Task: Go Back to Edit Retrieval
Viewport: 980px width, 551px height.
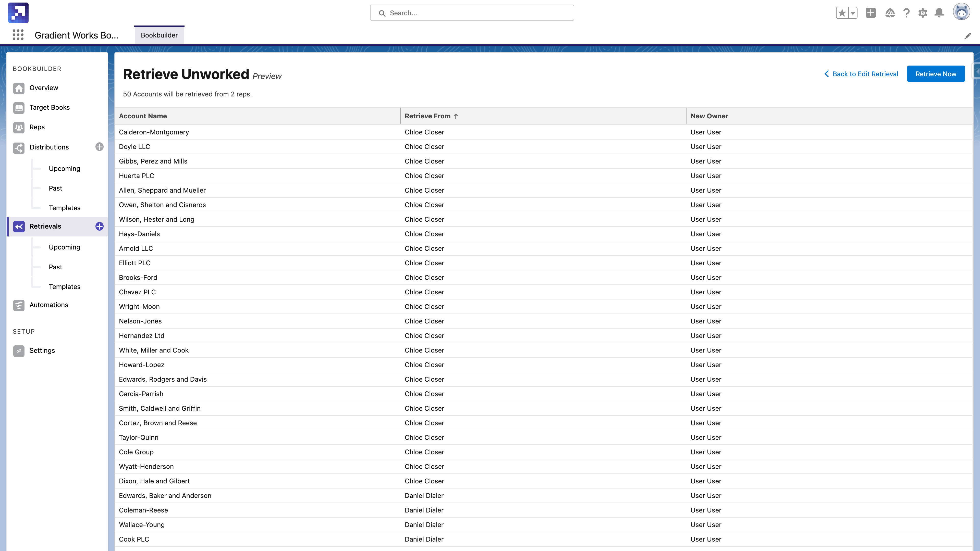Action: (861, 74)
